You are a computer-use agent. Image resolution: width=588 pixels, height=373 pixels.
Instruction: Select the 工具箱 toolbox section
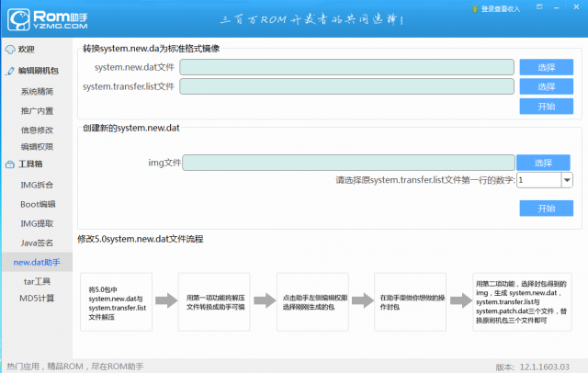tap(30, 164)
